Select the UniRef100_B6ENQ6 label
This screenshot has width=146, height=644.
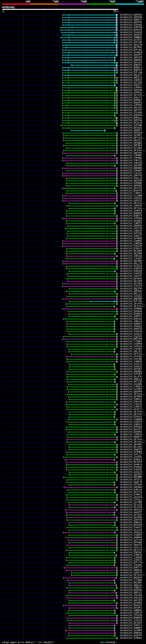131,168
